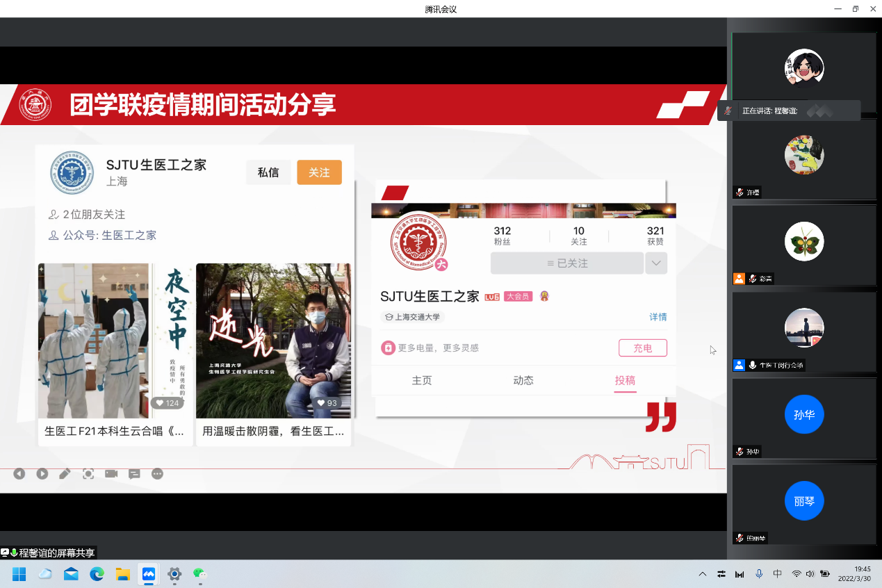Toggle the orange 关注 follow button
Viewport: 882px width, 588px height.
tap(319, 172)
